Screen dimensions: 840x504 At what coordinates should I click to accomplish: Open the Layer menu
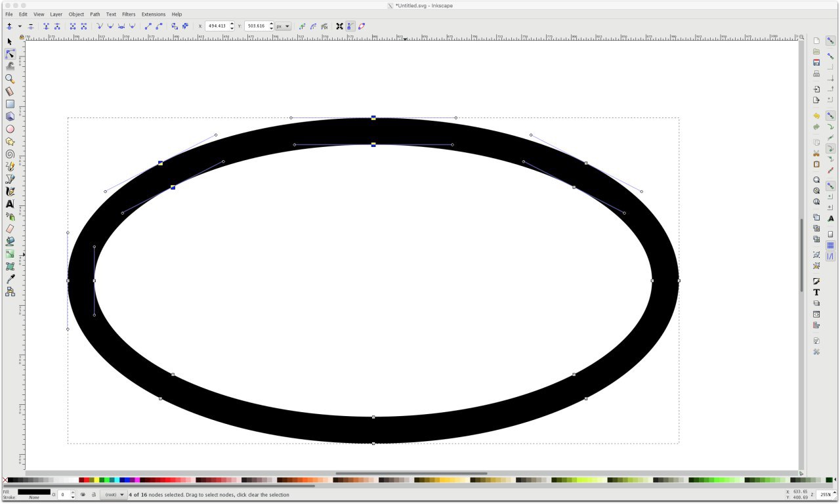click(x=56, y=14)
